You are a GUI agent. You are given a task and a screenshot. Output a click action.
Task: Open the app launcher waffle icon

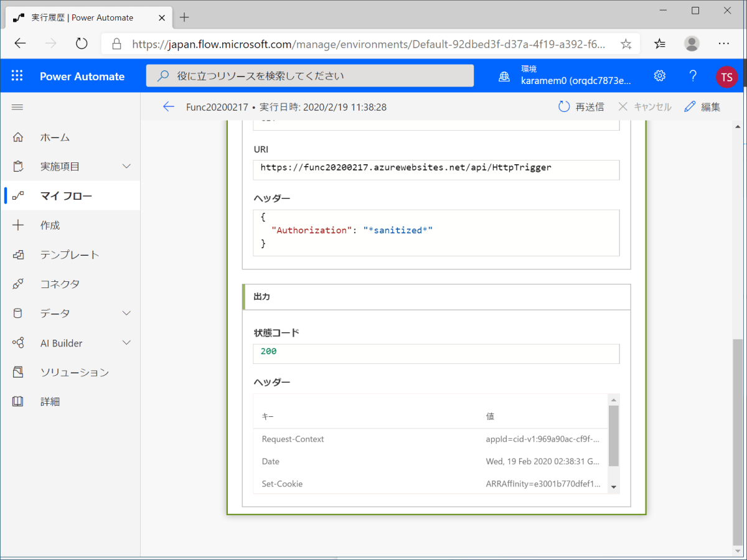tap(17, 76)
